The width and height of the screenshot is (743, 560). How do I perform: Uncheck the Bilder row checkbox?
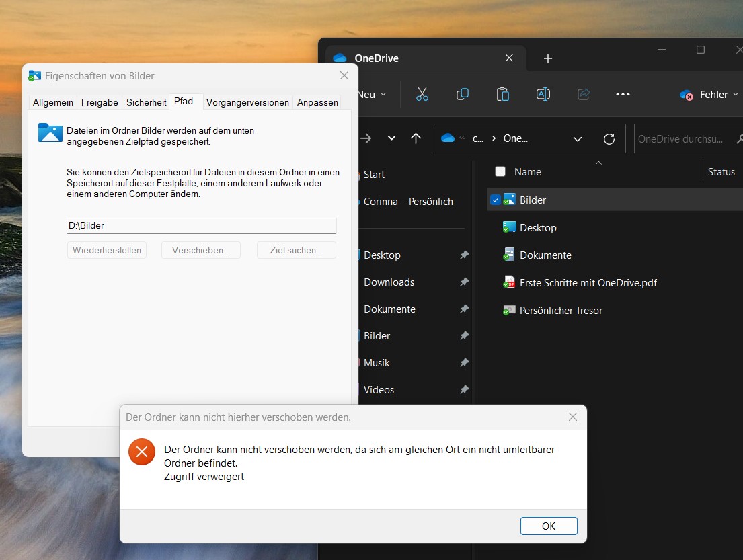pos(495,200)
